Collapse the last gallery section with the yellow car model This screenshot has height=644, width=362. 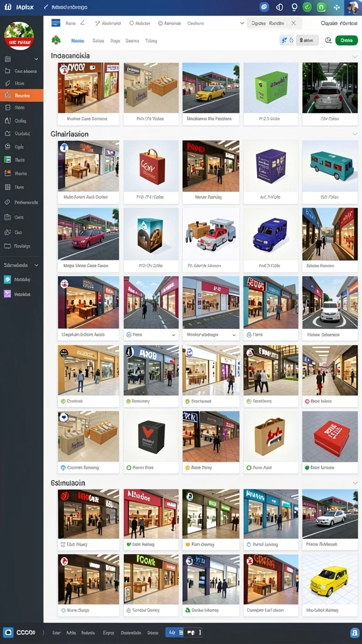pyautogui.click(x=354, y=483)
